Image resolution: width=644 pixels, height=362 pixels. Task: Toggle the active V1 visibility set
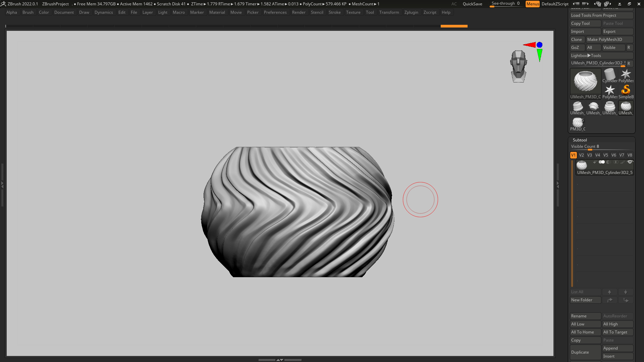[573, 155]
